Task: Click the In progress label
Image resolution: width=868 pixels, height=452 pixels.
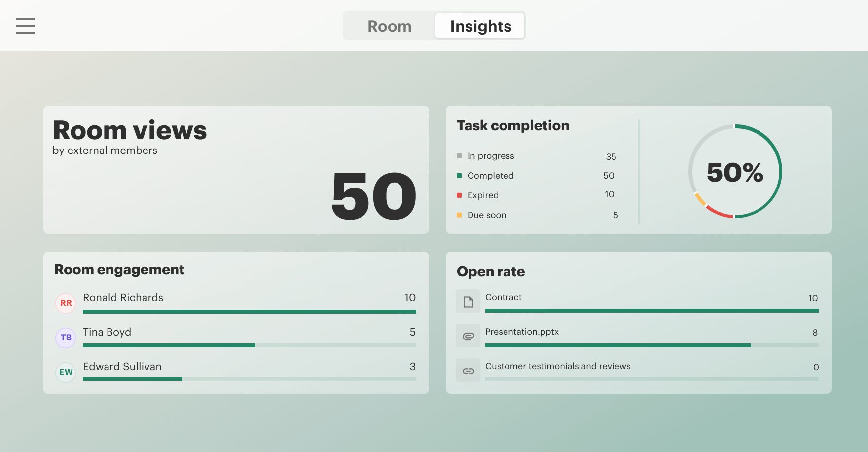Action: pos(491,156)
